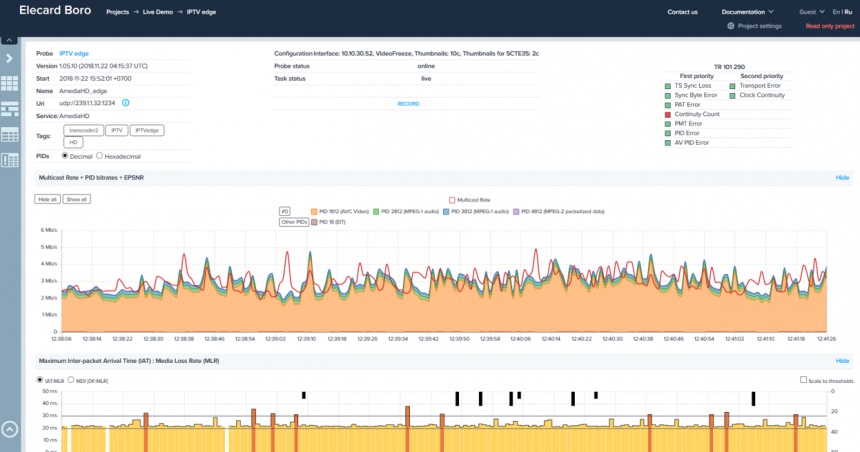Select the MDI (DF:MLR) radio button
The width and height of the screenshot is (860, 452).
[x=70, y=381]
